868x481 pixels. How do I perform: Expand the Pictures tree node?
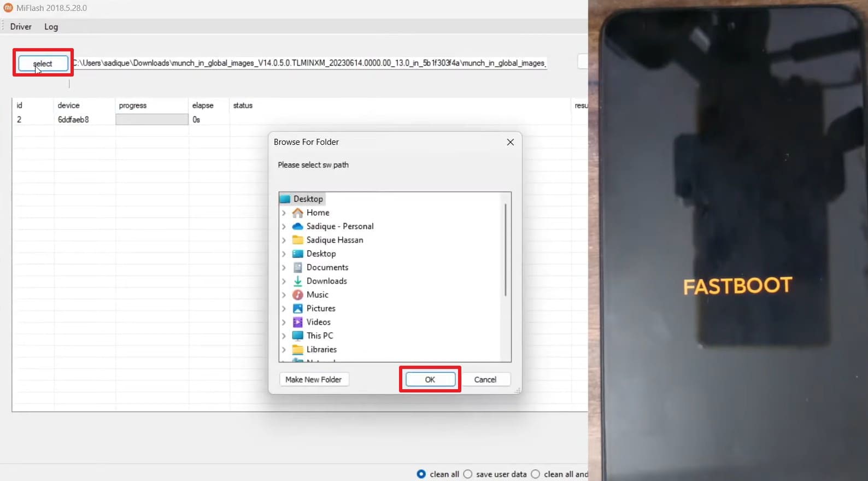284,308
